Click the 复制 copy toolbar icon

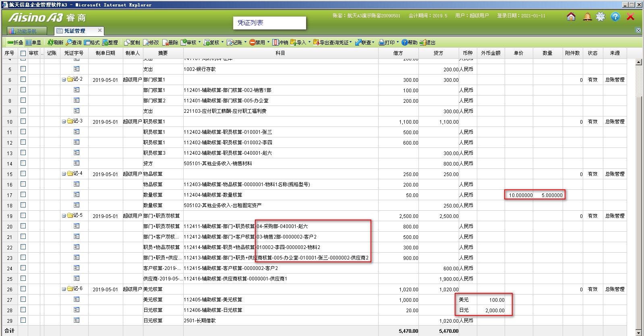tap(127, 42)
